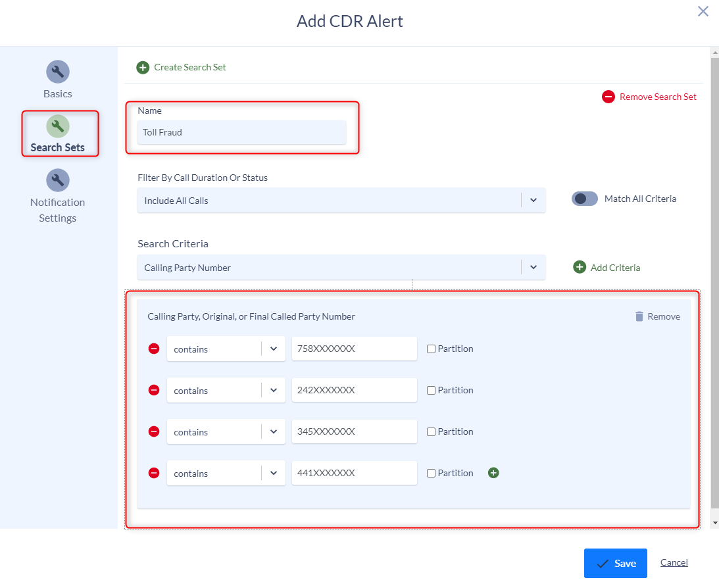Go to the Search Sets tab label
This screenshot has height=588, width=719.
pos(58,147)
